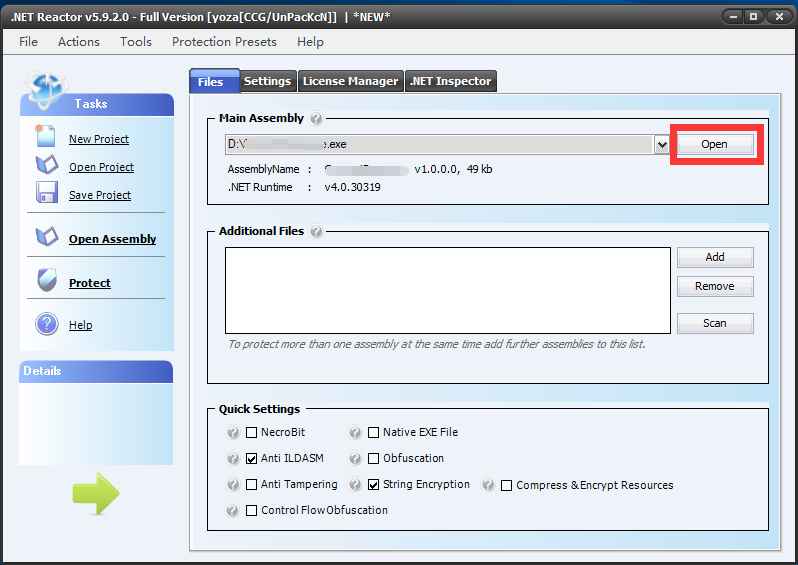Minimize the .NET Reactor window
This screenshot has height=565, width=798.
click(733, 17)
